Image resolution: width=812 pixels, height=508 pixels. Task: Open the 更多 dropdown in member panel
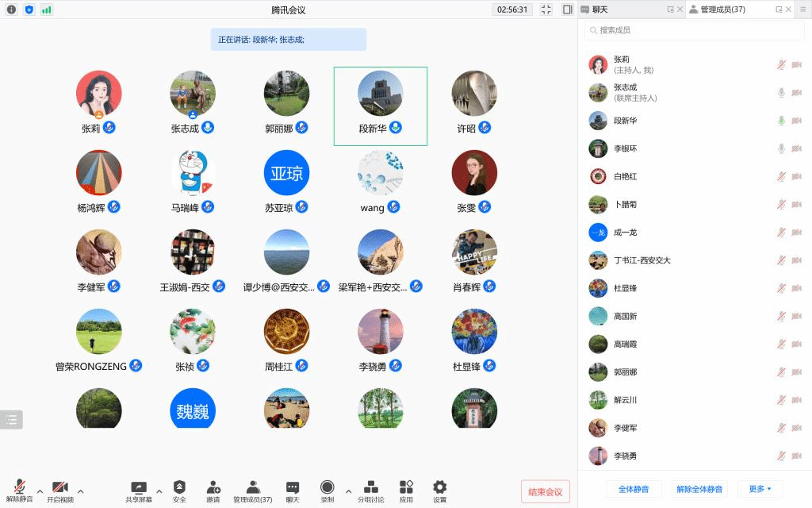pyautogui.click(x=760, y=489)
